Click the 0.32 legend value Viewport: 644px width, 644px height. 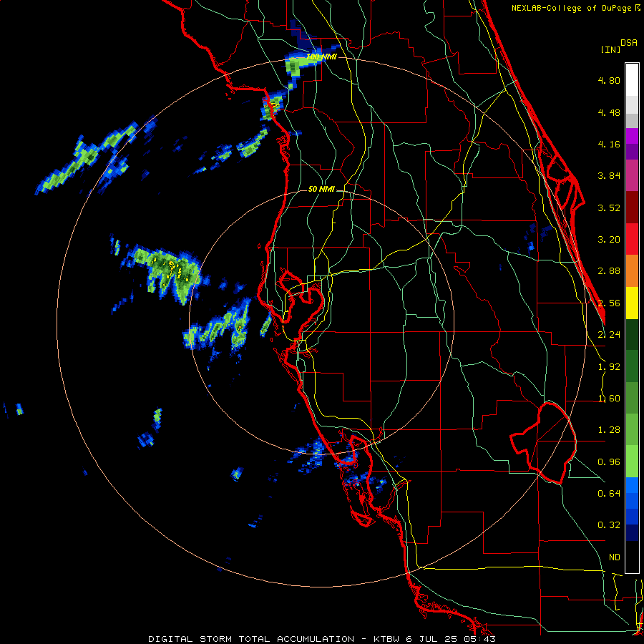[x=609, y=525]
